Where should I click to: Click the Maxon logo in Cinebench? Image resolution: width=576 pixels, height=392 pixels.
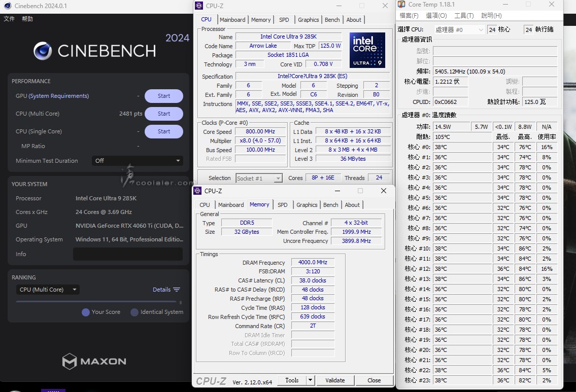pos(94,361)
